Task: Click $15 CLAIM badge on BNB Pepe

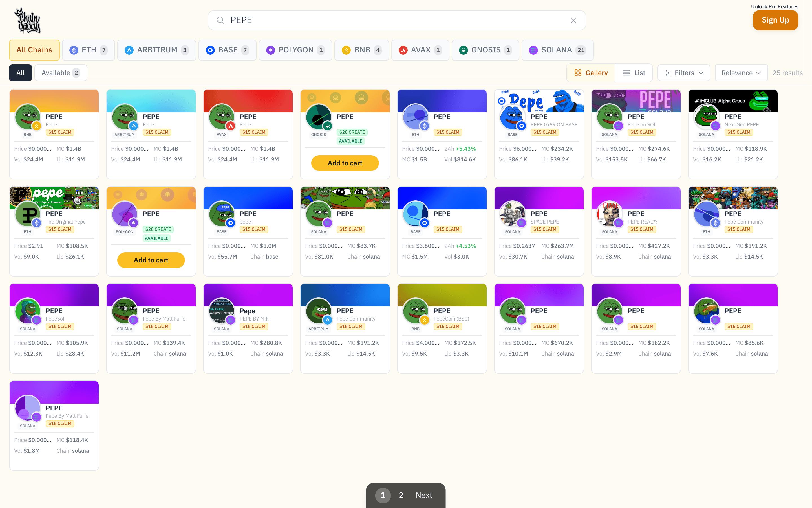Action: pos(60,132)
